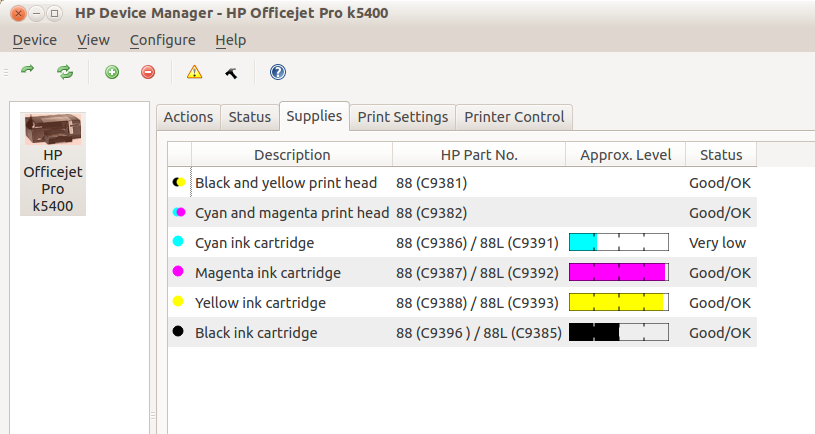Image resolution: width=815 pixels, height=434 pixels.
Task: Switch to the Status tab
Action: coord(249,117)
